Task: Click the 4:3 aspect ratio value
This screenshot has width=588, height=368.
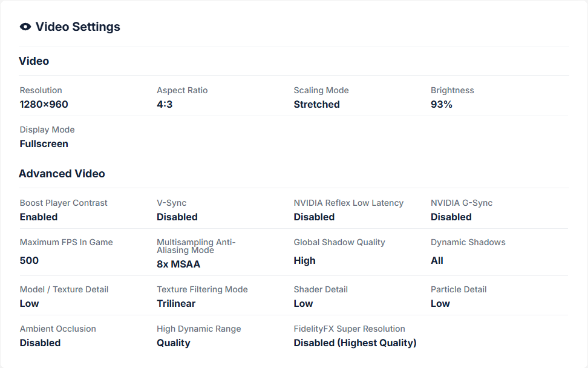Action: pos(165,104)
